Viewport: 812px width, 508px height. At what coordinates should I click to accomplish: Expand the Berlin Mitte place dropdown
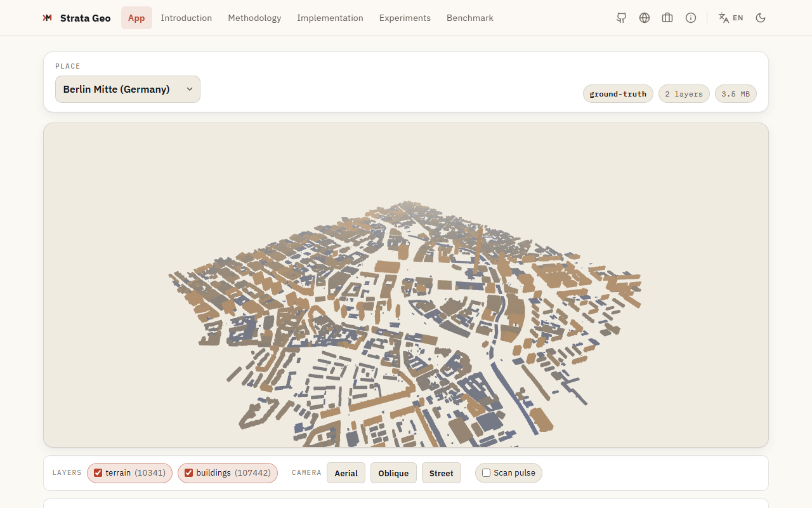click(x=128, y=89)
